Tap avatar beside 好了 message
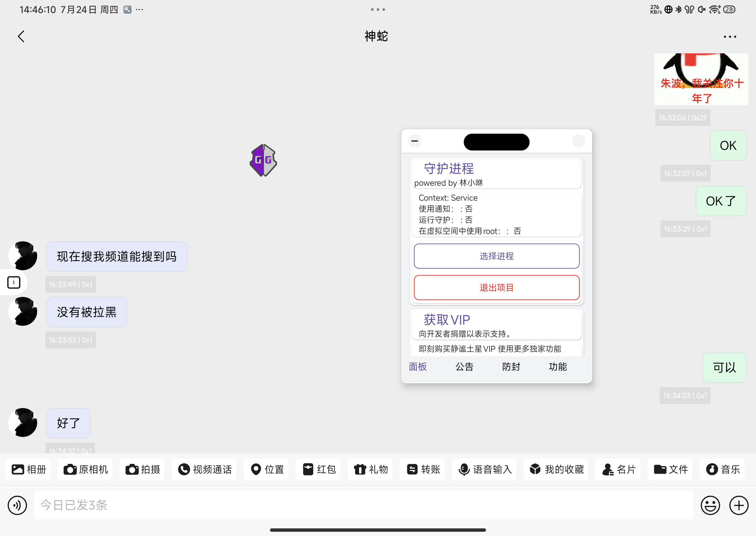The image size is (756, 536). click(x=23, y=422)
